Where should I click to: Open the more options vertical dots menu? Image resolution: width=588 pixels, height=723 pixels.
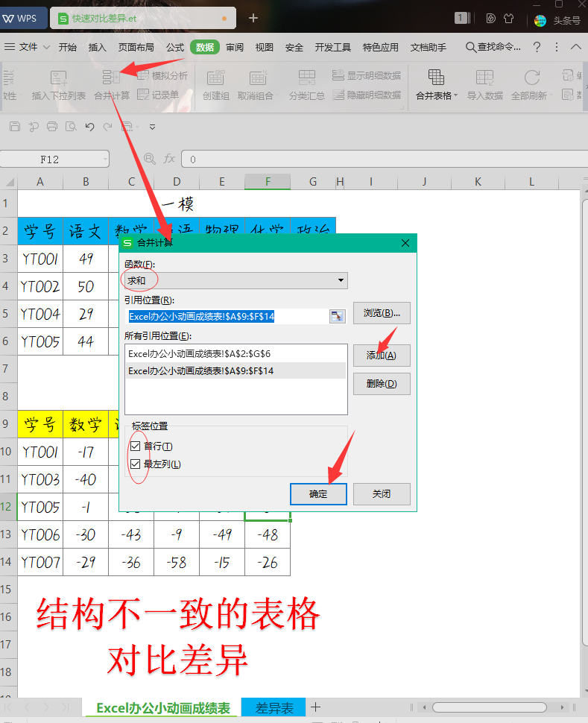(557, 47)
